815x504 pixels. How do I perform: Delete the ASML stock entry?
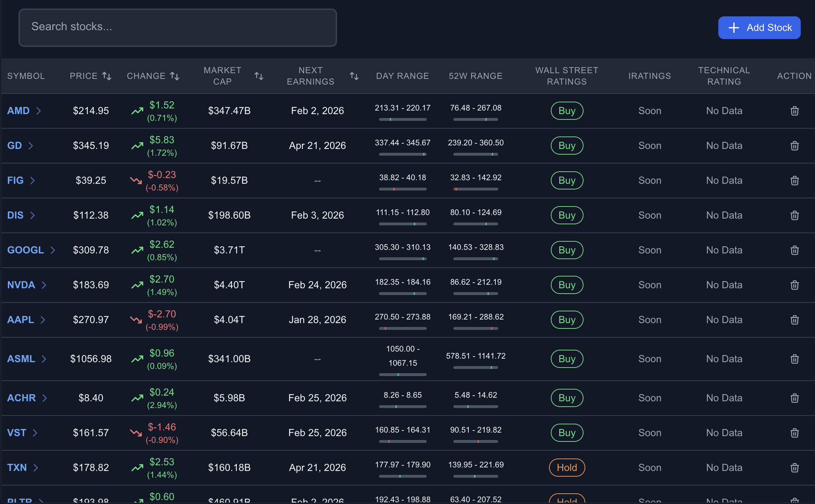point(795,359)
